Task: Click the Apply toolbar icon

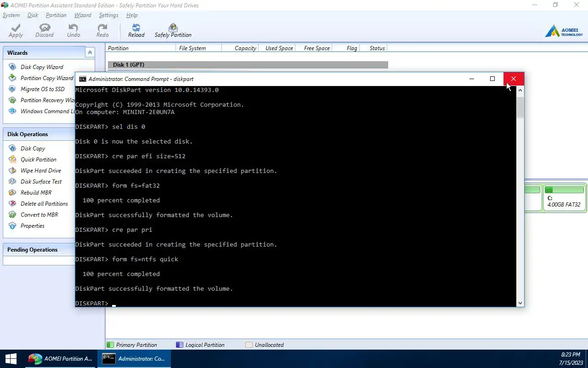Action: [16, 30]
